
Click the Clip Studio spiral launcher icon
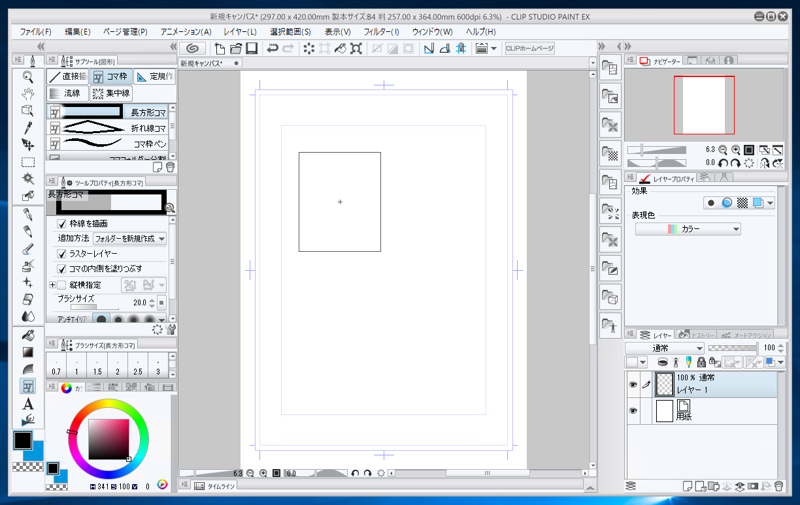click(x=192, y=48)
